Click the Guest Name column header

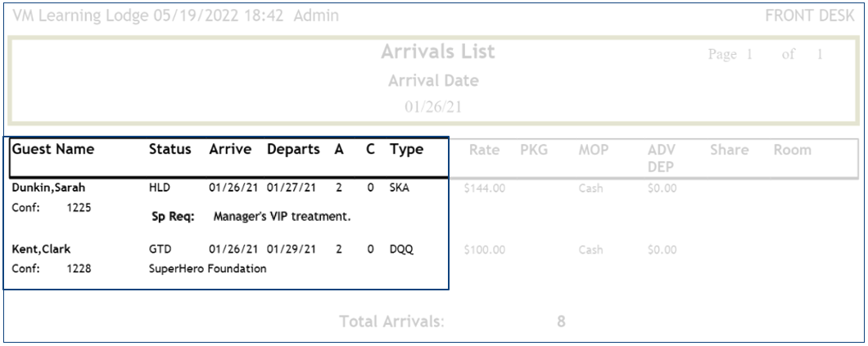(x=52, y=151)
